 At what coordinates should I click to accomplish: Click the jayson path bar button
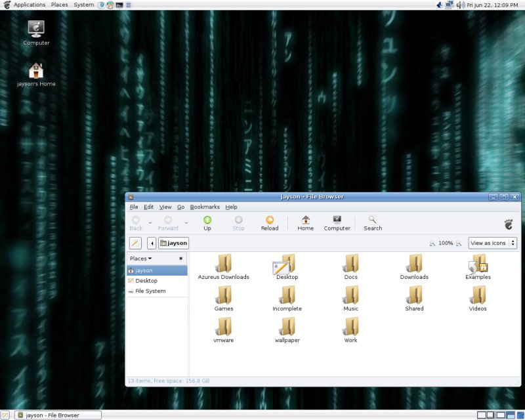(173, 243)
